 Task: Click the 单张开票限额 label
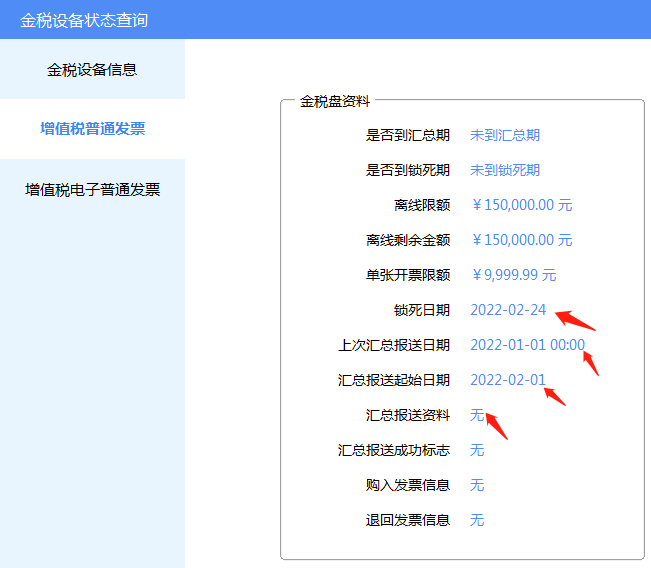click(408, 275)
